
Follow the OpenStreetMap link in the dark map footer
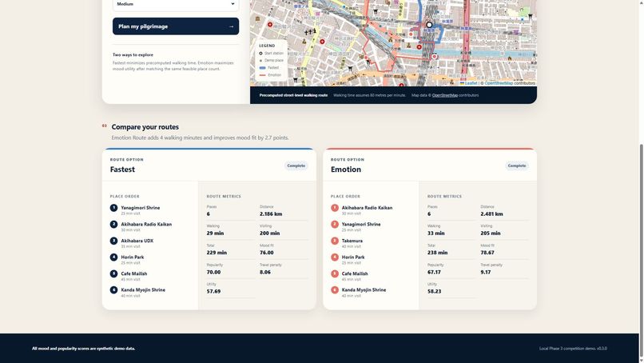(445, 95)
